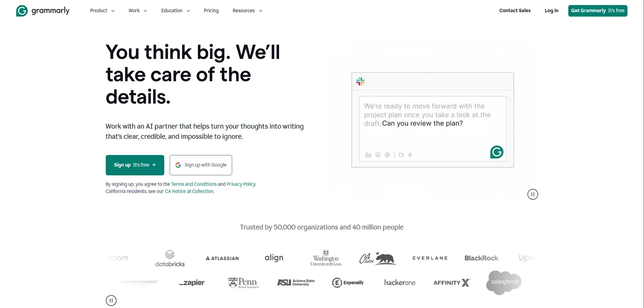Expand the Product dropdown menu
Viewport: 644px width, 308px height.
pos(102,11)
